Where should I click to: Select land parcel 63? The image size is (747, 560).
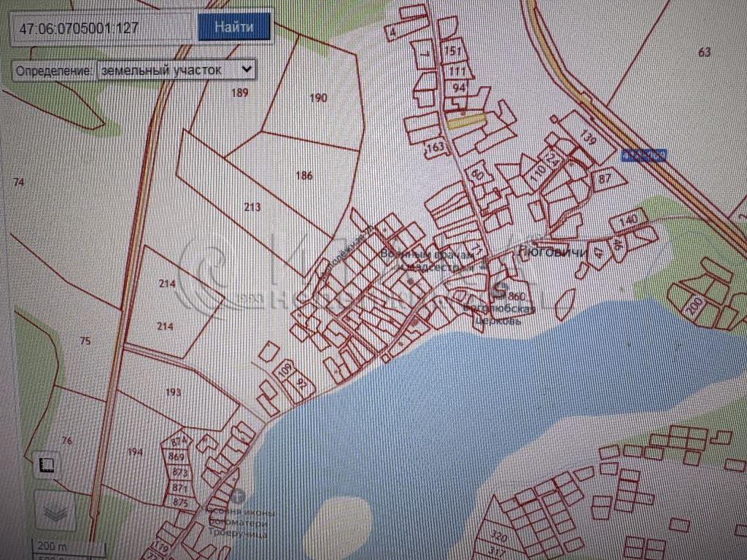click(704, 51)
